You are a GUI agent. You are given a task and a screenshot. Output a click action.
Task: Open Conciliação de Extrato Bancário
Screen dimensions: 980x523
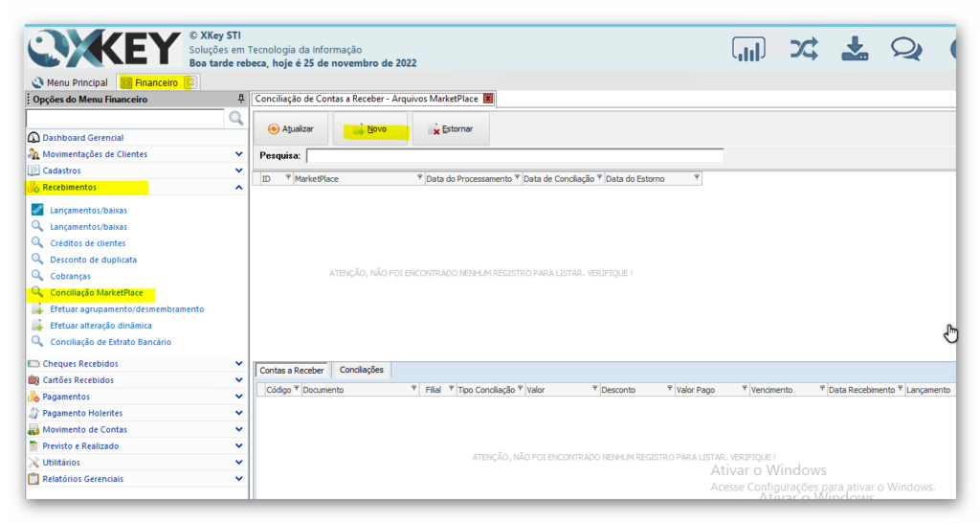coord(111,342)
